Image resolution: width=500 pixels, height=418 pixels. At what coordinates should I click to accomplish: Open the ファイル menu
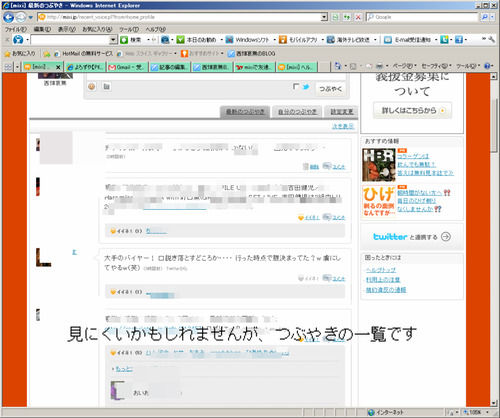15,29
